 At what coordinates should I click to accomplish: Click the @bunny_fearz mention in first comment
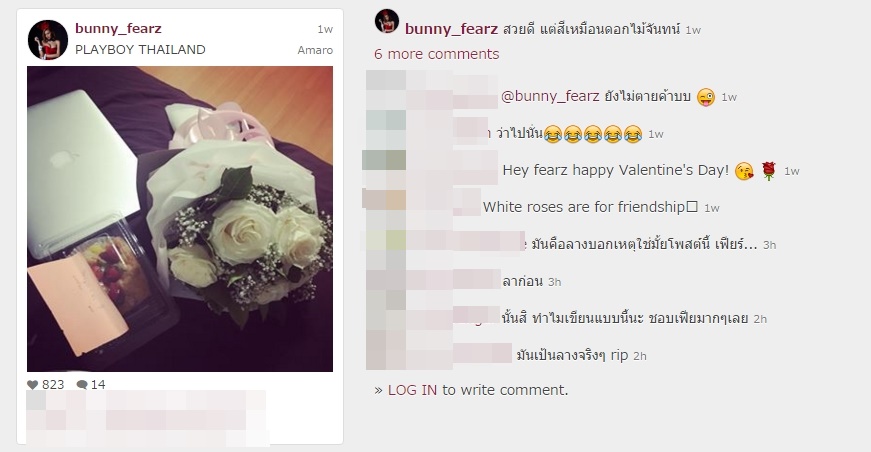click(550, 97)
